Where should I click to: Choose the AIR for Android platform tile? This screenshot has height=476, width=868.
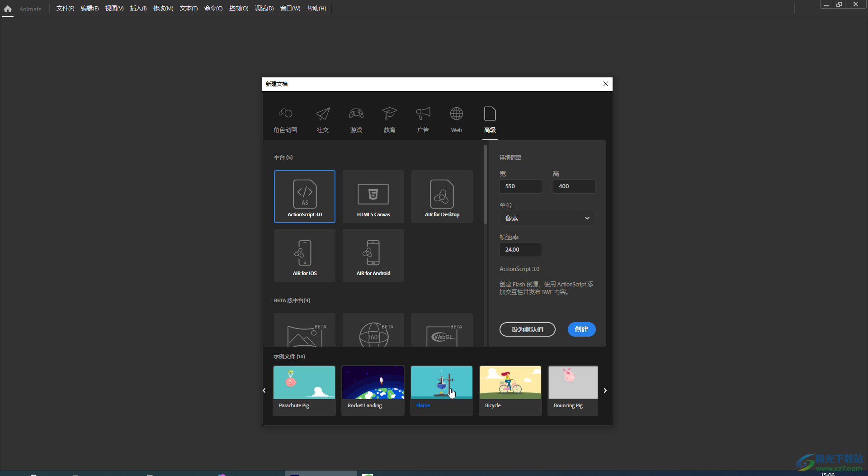click(373, 255)
